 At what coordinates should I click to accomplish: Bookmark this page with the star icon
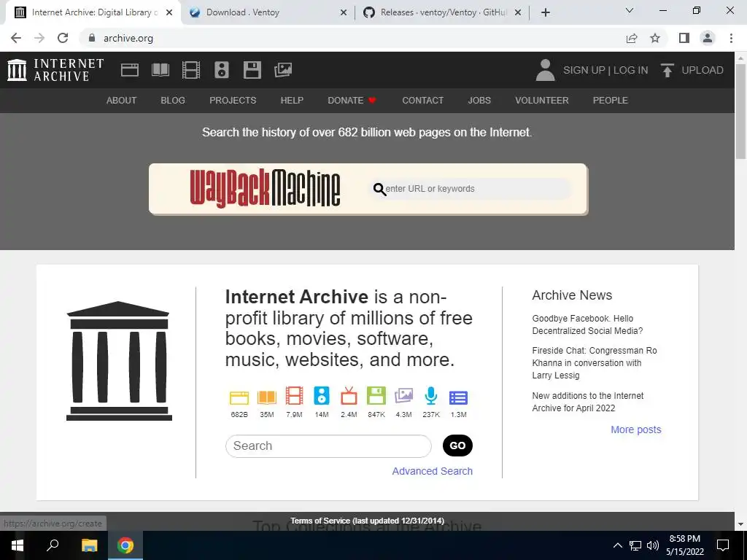[655, 38]
